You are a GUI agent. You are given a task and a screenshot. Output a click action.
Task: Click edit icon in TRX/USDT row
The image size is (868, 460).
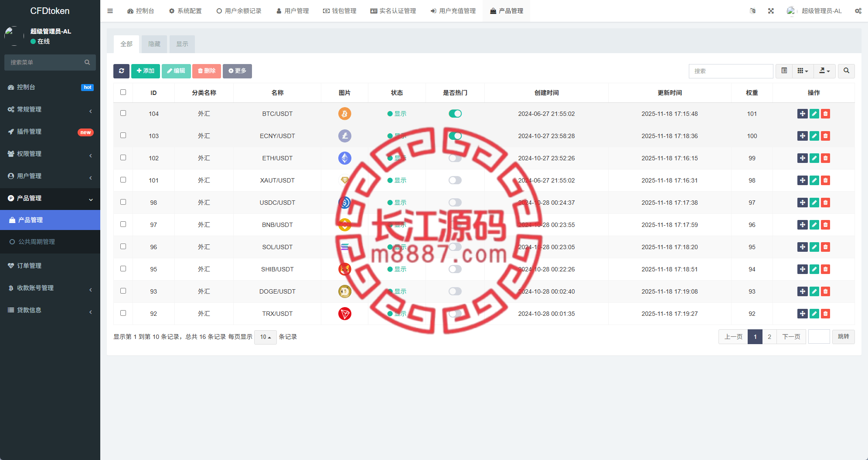[814, 314]
